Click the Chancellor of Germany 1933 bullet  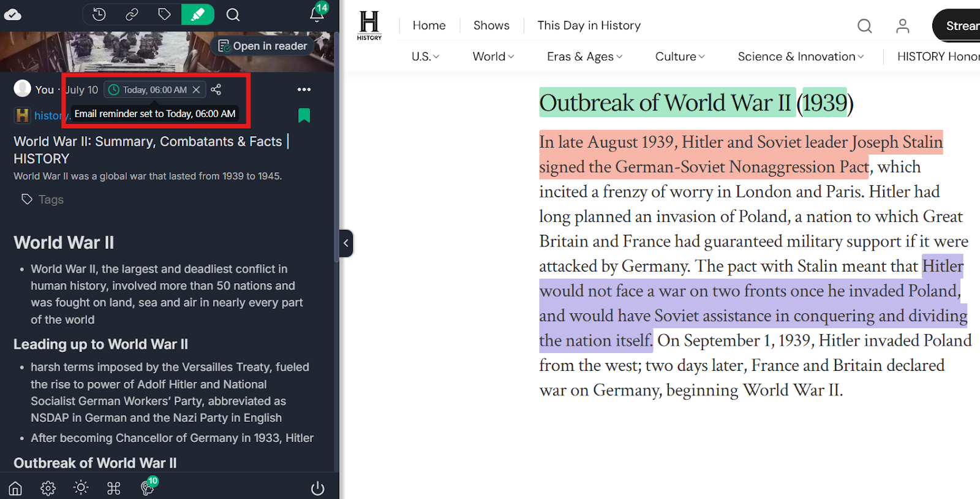172,438
